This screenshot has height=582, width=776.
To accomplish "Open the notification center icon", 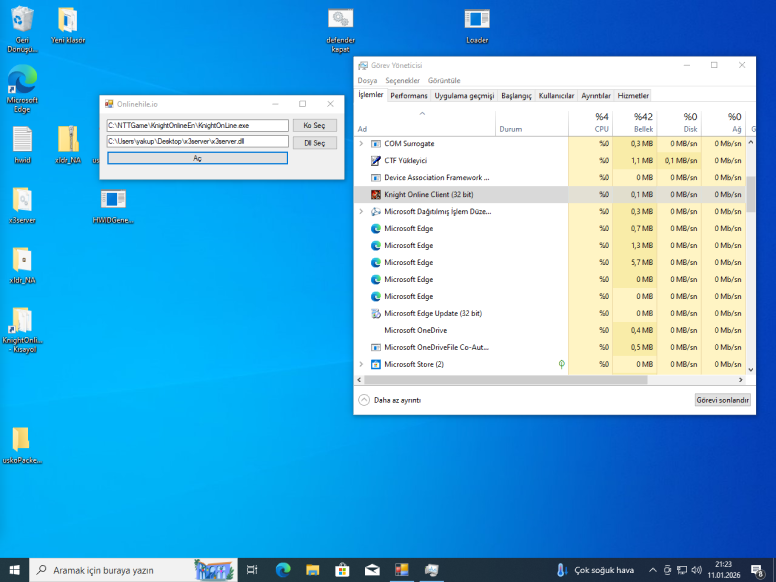I will point(757,571).
